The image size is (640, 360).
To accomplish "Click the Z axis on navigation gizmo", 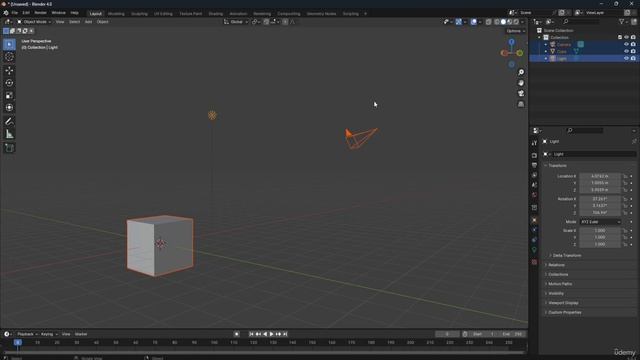I will (511, 42).
